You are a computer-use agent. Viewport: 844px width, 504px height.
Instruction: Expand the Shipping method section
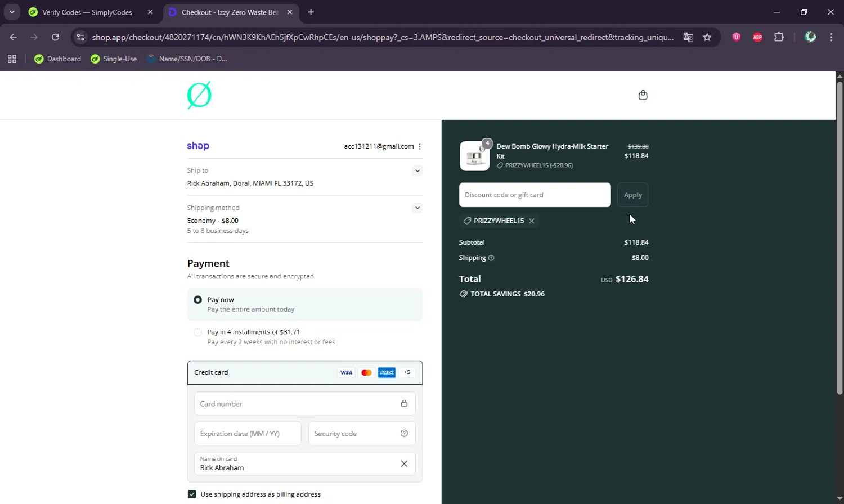tap(417, 208)
